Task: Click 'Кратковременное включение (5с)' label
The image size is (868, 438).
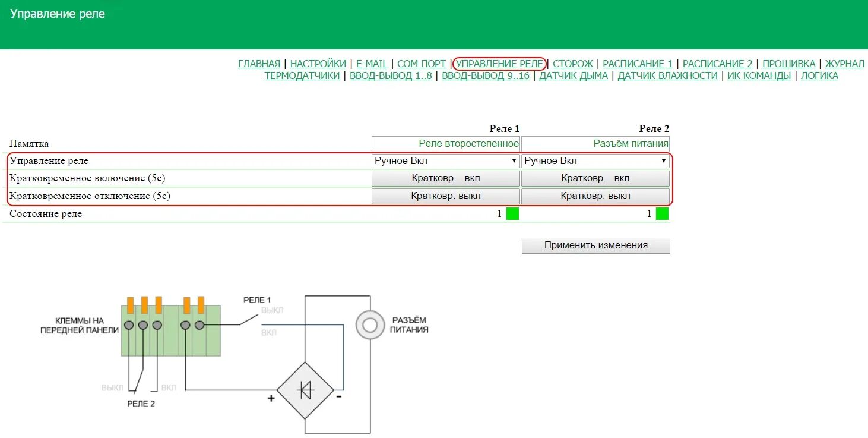Action: coord(88,178)
